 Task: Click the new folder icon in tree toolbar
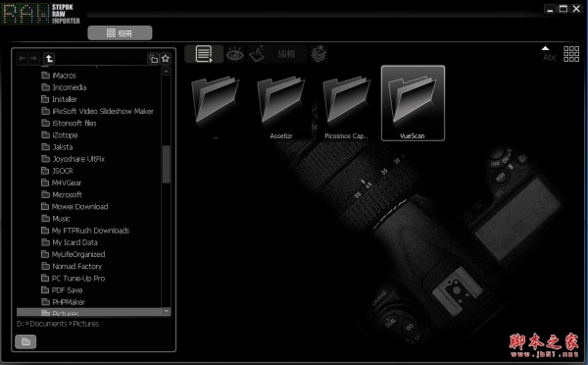(154, 59)
